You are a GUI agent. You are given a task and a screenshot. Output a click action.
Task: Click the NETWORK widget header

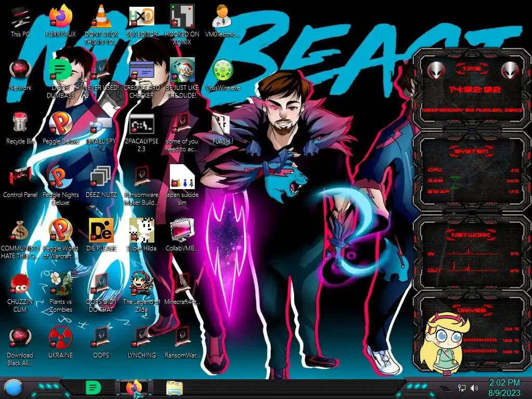tap(472, 234)
